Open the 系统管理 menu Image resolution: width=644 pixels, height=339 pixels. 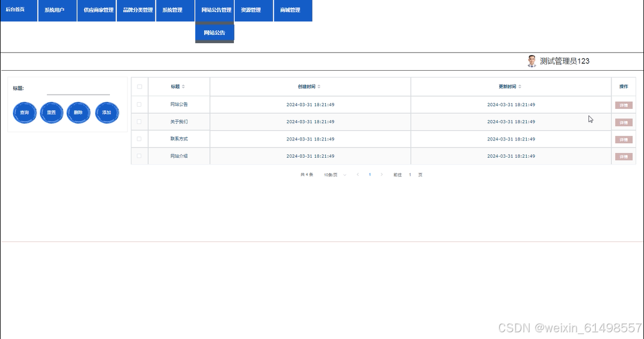pos(176,10)
